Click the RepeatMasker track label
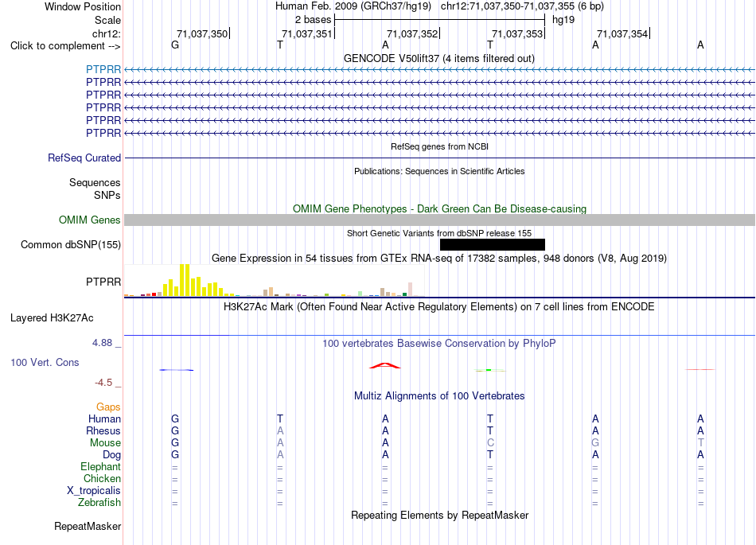This screenshot has width=756, height=545. point(88,526)
